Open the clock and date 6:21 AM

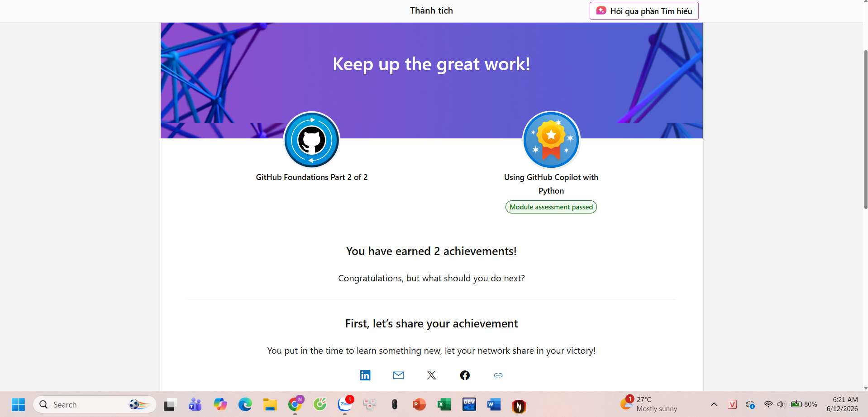click(x=842, y=404)
